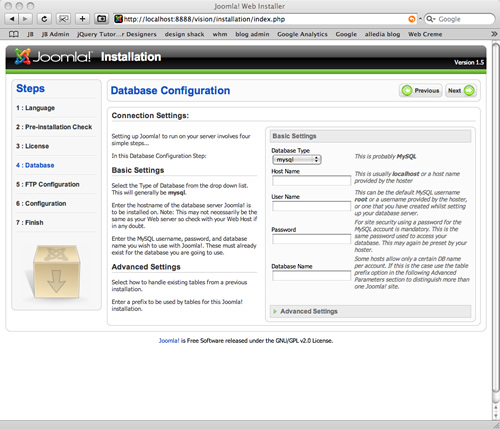Focus the Password input field
Image resolution: width=500 pixels, height=429 pixels.
click(311, 239)
